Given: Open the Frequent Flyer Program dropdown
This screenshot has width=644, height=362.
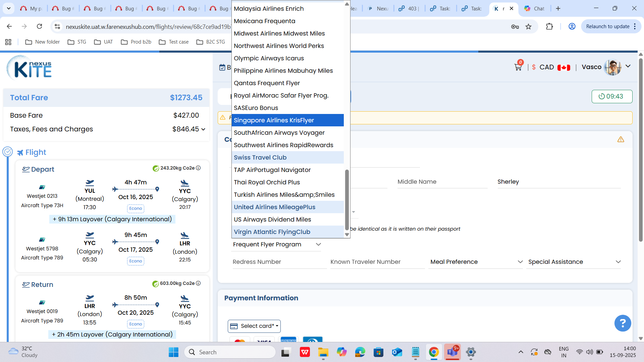Looking at the screenshot, I should [276, 244].
